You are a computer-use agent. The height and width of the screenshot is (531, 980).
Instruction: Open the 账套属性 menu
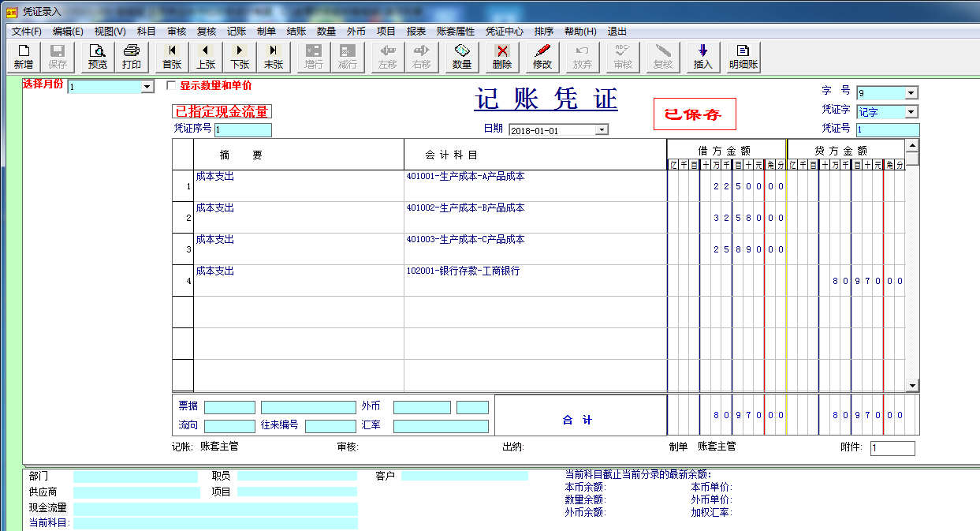(x=456, y=32)
